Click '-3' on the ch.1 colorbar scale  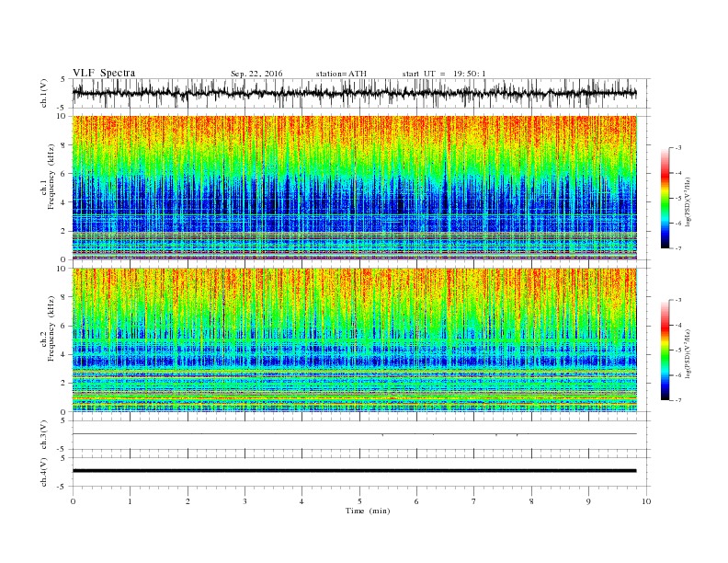pyautogui.click(x=678, y=148)
